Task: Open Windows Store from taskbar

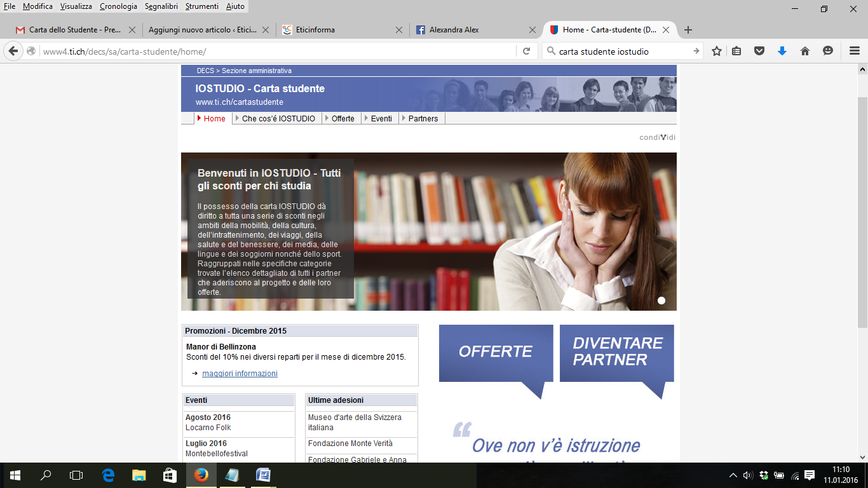Action: 170,475
